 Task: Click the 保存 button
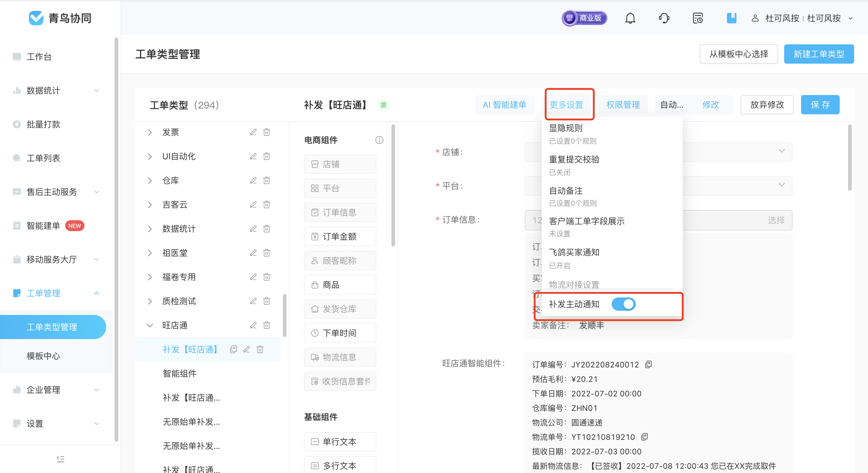[820, 105]
